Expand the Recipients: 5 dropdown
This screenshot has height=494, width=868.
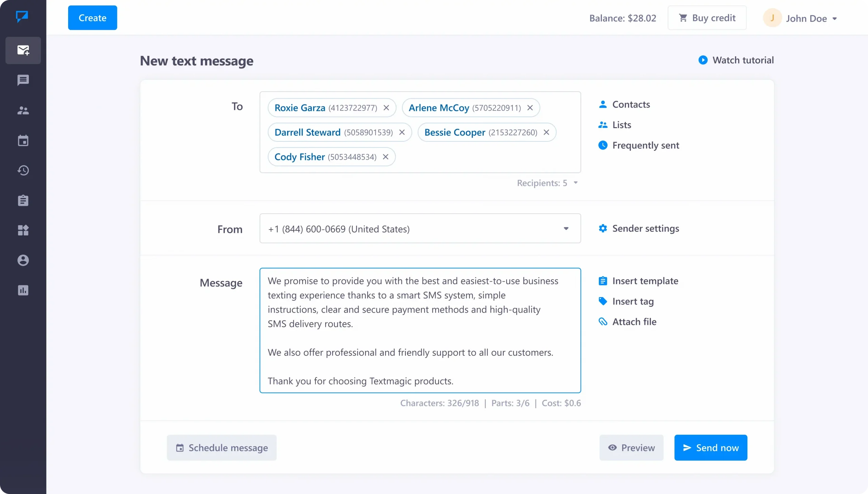pyautogui.click(x=575, y=183)
